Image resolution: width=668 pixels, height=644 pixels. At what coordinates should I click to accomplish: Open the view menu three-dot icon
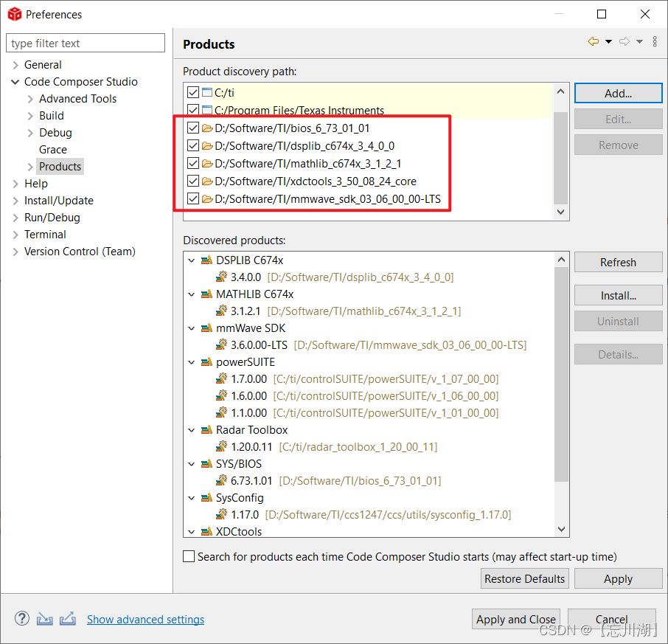655,42
